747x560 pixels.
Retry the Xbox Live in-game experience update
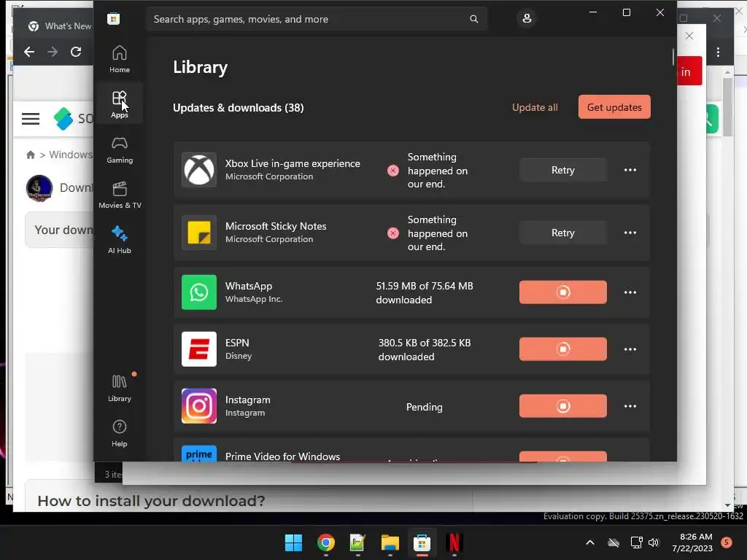pyautogui.click(x=562, y=170)
